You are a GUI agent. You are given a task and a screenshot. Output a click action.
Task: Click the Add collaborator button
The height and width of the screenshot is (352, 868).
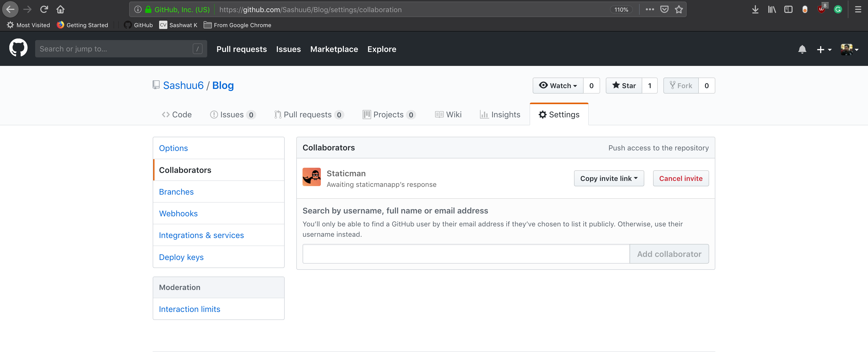coord(669,254)
